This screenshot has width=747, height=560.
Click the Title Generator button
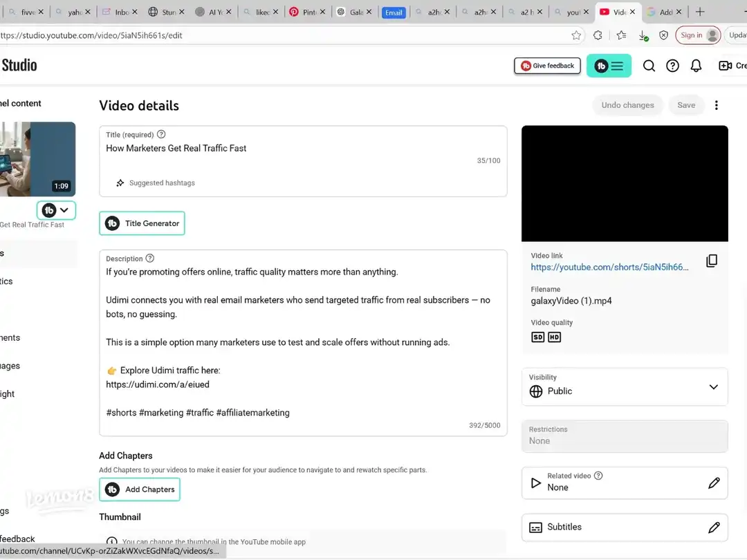(x=142, y=223)
